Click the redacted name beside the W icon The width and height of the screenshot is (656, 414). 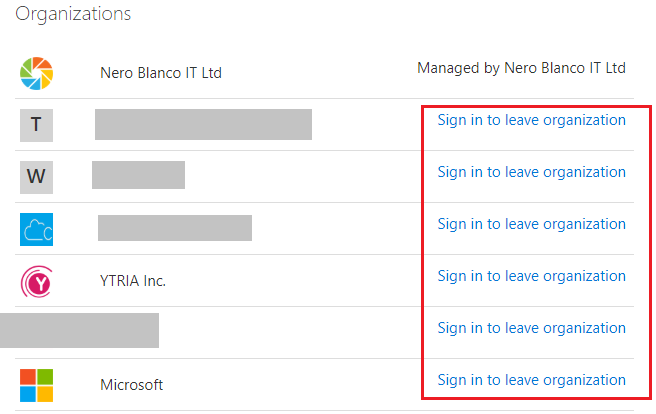pyautogui.click(x=138, y=175)
